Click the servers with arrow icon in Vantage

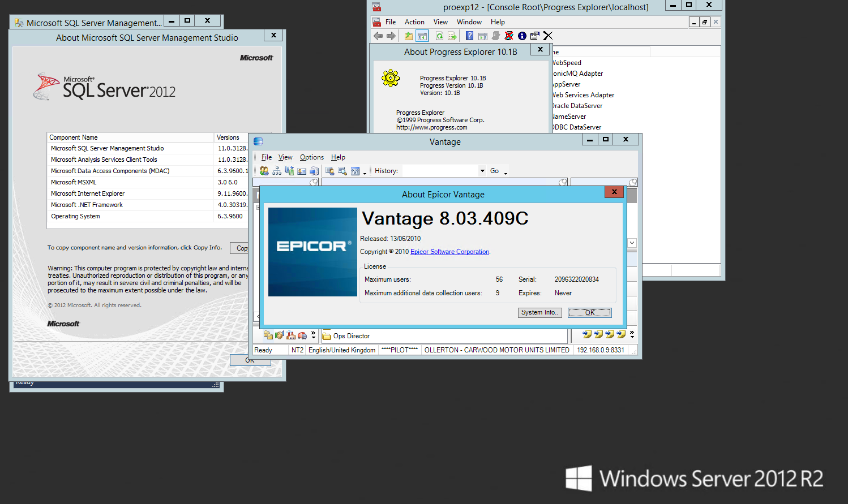289,171
